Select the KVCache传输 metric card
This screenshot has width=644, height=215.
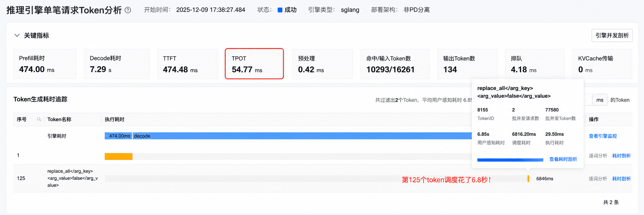coord(602,64)
